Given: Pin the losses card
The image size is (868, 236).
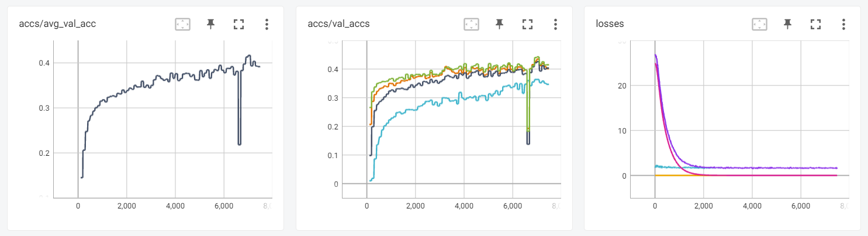Looking at the screenshot, I should tap(787, 24).
